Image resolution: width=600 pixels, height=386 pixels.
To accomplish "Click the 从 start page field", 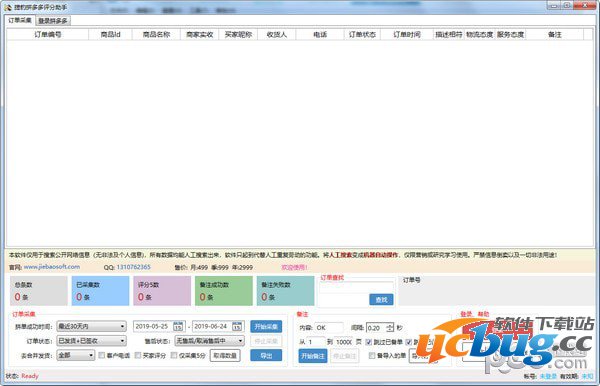I will (x=316, y=342).
